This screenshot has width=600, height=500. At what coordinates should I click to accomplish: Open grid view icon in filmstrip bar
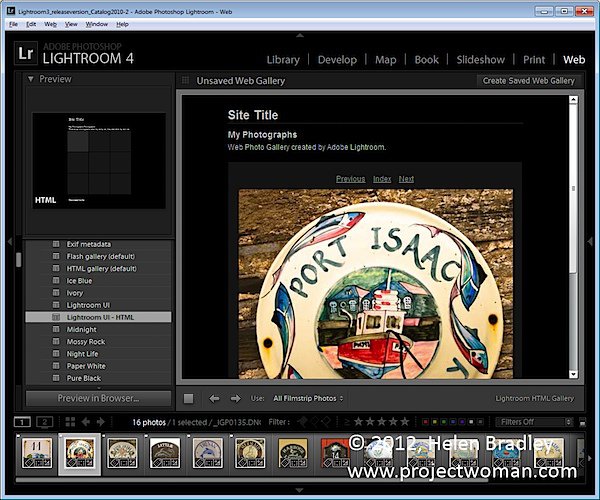coord(70,422)
